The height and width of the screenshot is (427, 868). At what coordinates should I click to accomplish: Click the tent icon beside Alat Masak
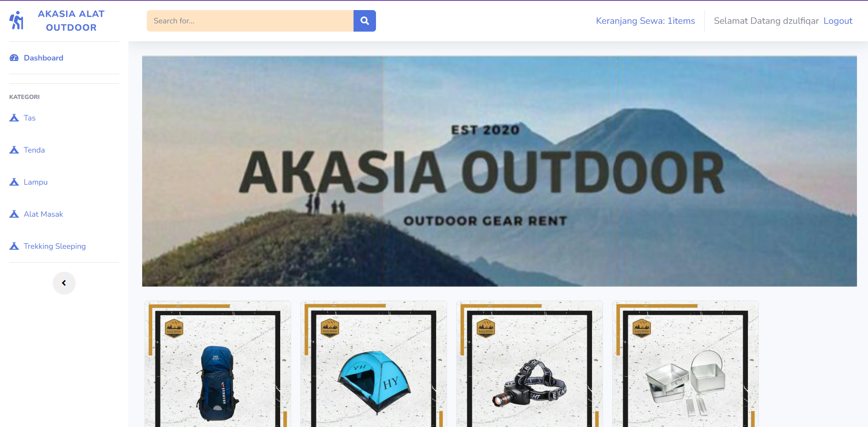14,214
